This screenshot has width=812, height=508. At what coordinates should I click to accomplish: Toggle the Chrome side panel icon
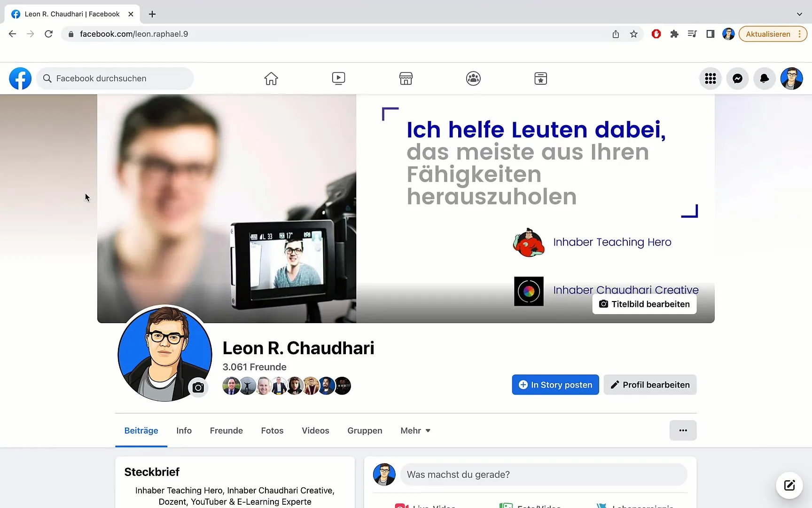pyautogui.click(x=710, y=34)
